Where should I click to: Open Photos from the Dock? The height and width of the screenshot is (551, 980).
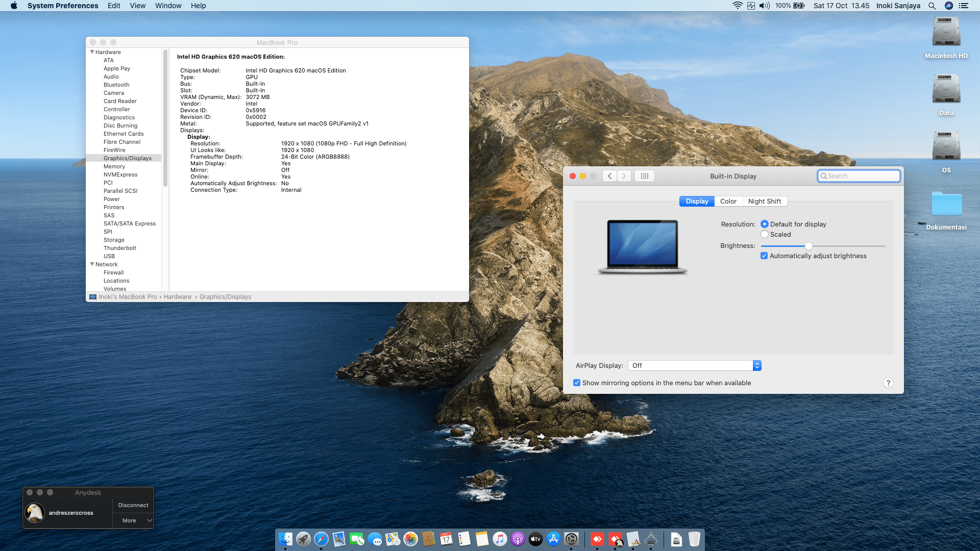(x=410, y=539)
